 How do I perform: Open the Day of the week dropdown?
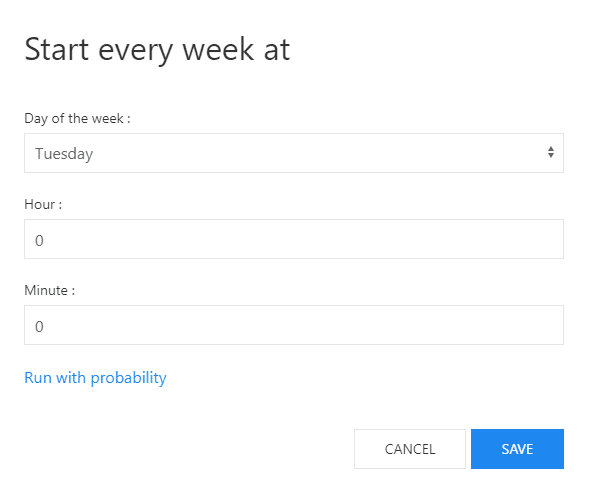click(x=294, y=153)
